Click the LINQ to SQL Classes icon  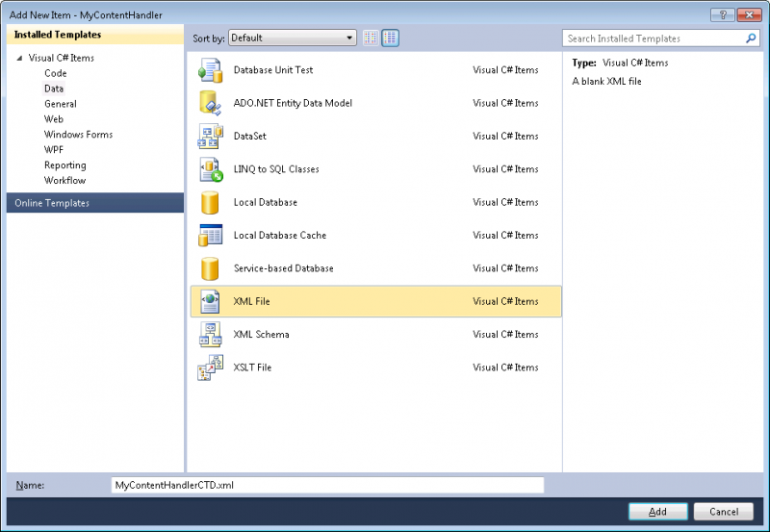[x=211, y=169]
